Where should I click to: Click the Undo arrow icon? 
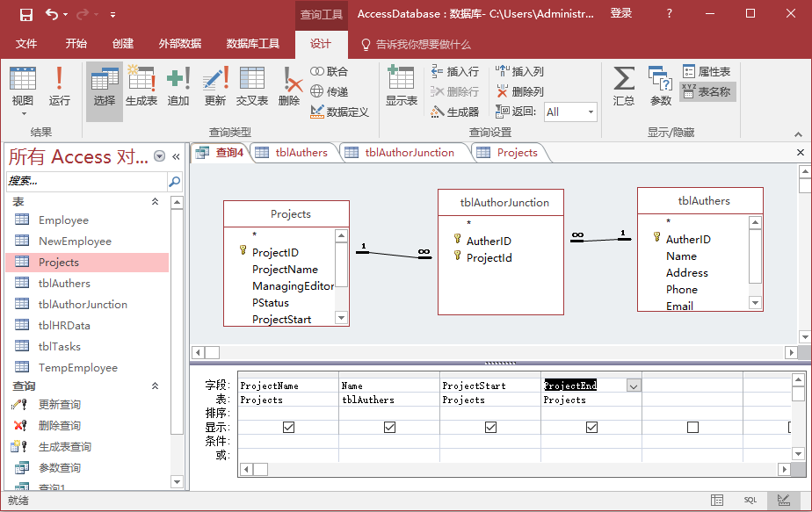pyautogui.click(x=51, y=14)
